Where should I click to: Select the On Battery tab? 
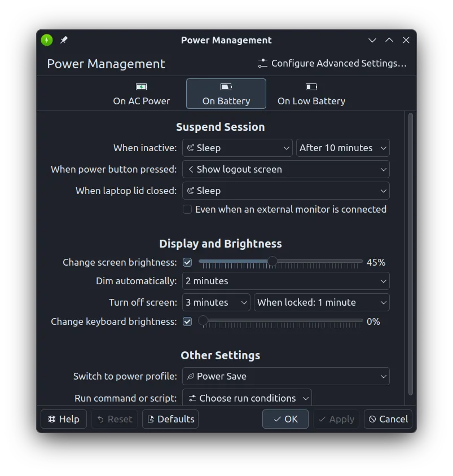tap(226, 94)
